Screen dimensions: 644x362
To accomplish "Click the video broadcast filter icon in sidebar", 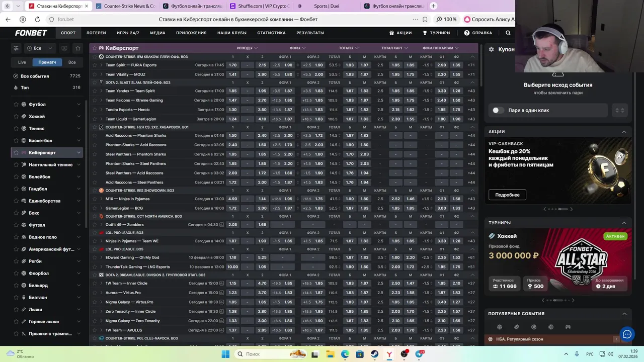I will point(64,48).
